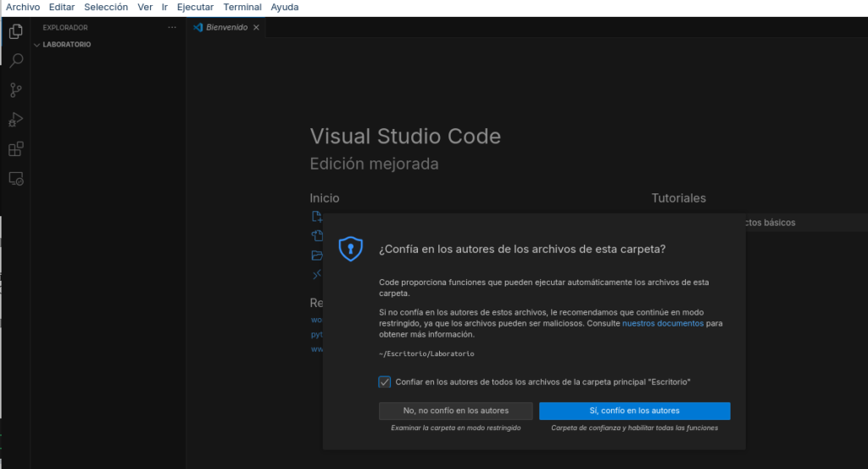Open the Selección menu
This screenshot has width=868, height=469.
tap(106, 7)
